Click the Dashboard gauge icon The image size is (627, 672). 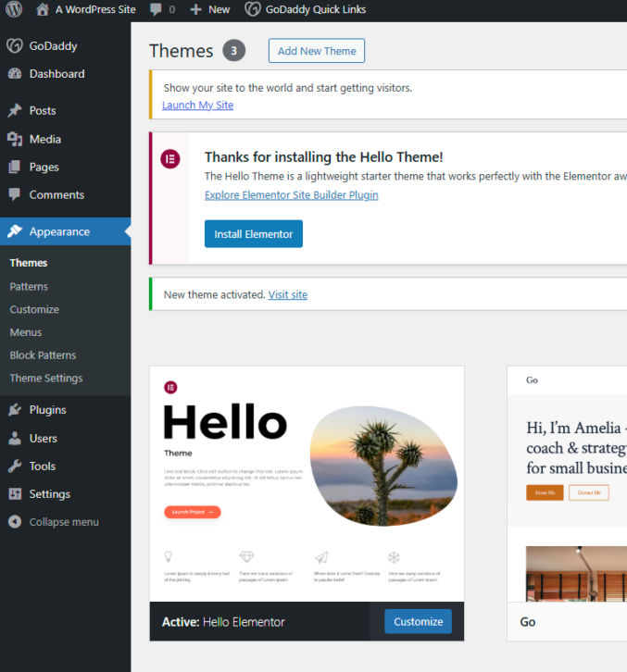[x=15, y=74]
